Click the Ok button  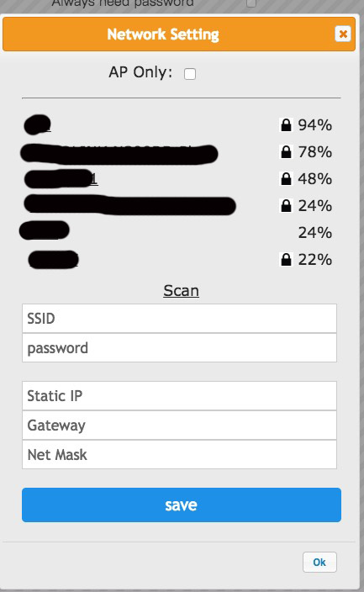pyautogui.click(x=319, y=563)
